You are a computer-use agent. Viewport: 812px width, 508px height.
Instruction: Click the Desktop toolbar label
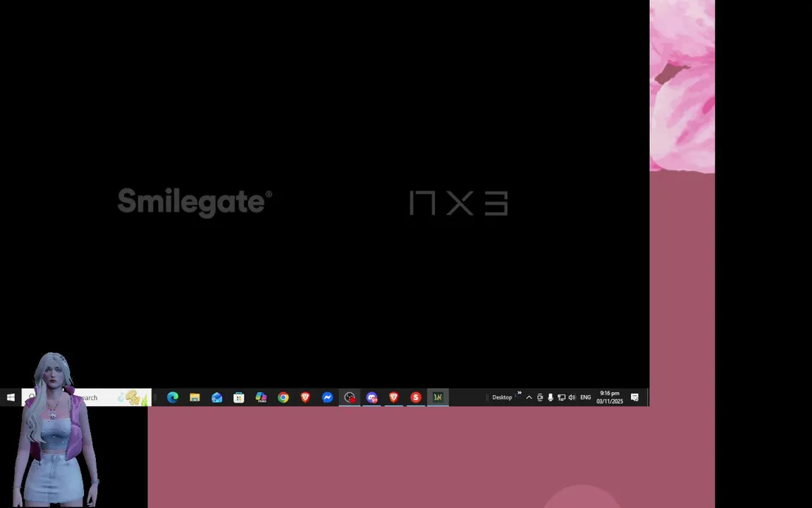[x=502, y=398]
